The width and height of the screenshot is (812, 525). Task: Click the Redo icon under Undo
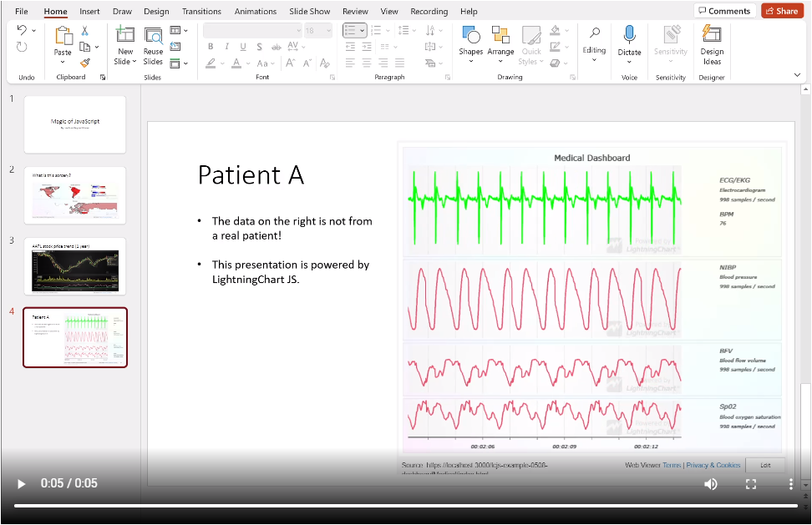coord(22,47)
